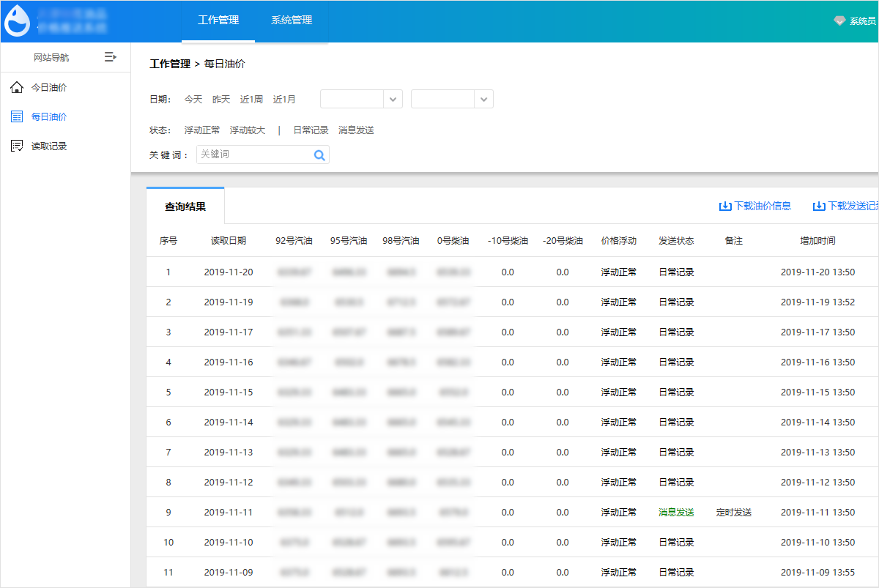Image resolution: width=879 pixels, height=588 pixels.
Task: Click the keyword search magnifier icon
Action: [319, 155]
